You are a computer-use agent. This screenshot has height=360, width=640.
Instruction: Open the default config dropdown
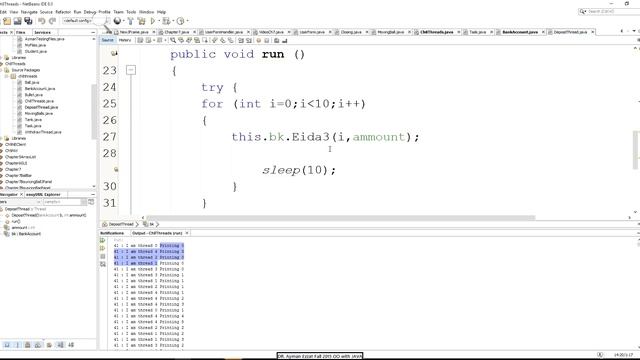(x=86, y=20)
